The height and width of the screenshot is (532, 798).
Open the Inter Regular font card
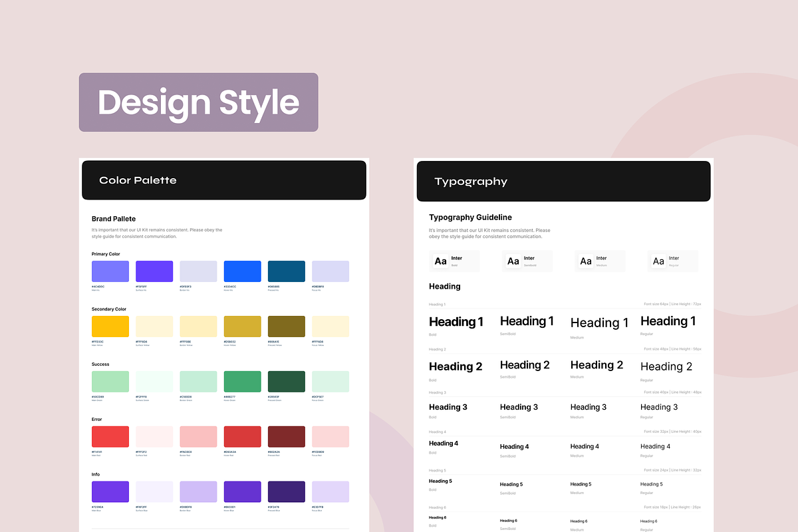[x=673, y=261]
